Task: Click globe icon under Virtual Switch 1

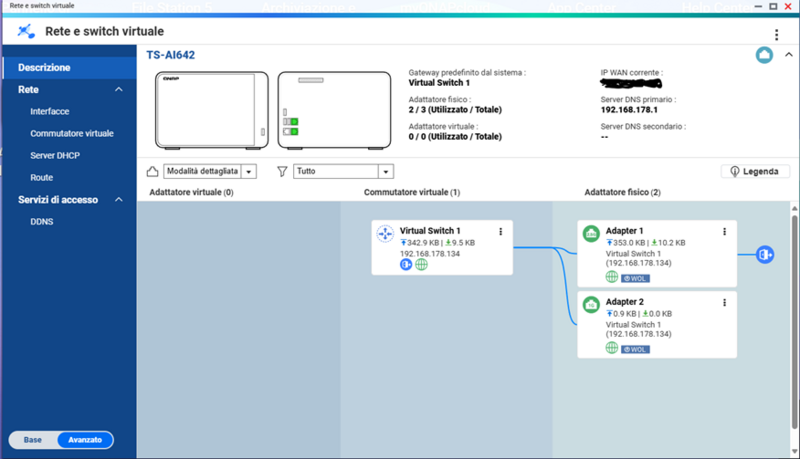Action: [x=421, y=264]
